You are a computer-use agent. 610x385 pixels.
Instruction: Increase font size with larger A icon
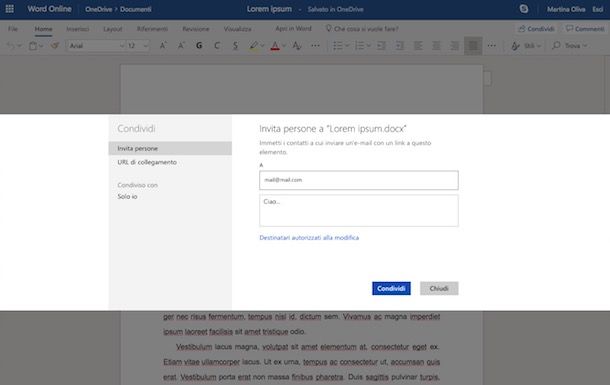163,46
